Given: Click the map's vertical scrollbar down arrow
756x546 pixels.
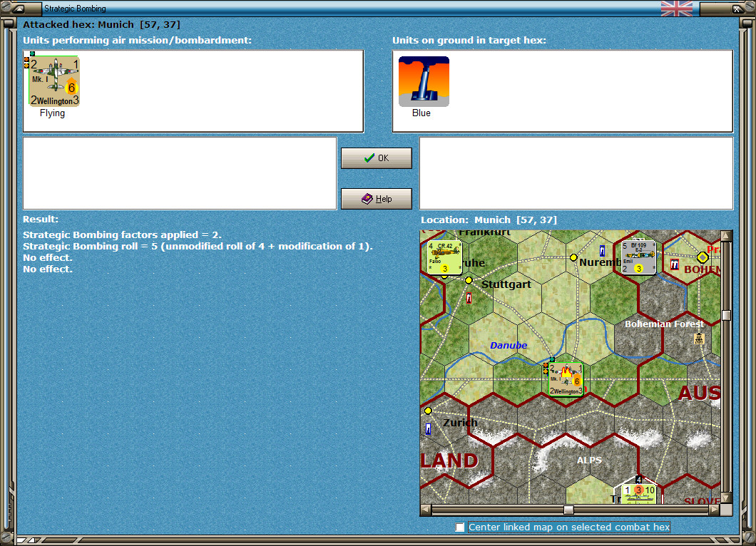Looking at the screenshot, I should [x=726, y=498].
